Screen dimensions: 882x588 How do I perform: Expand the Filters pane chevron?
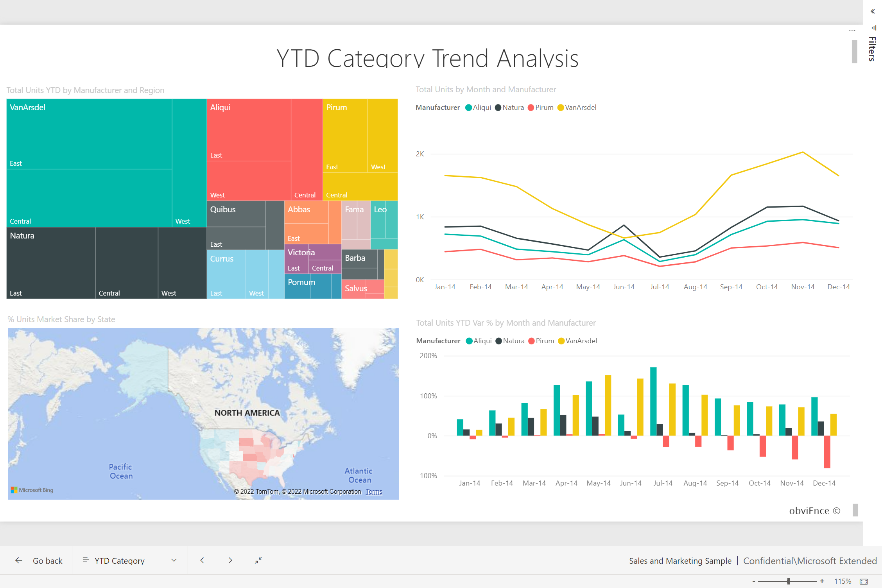click(x=873, y=11)
